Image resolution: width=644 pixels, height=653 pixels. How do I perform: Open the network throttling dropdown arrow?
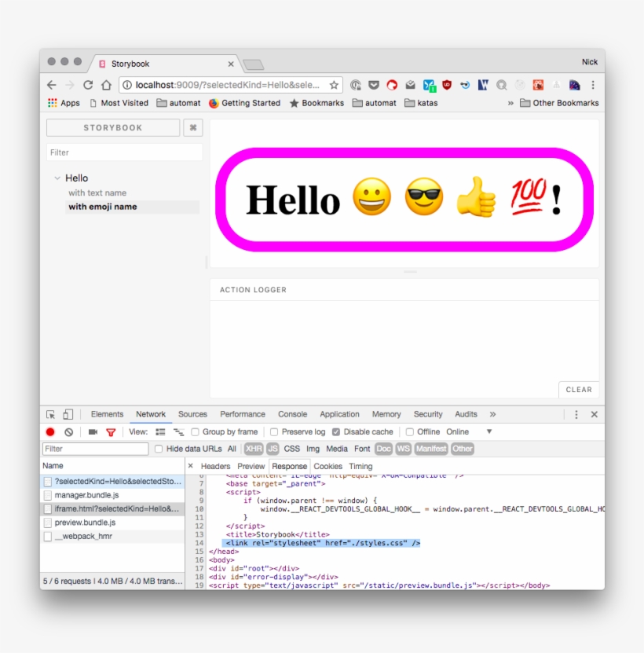(489, 432)
